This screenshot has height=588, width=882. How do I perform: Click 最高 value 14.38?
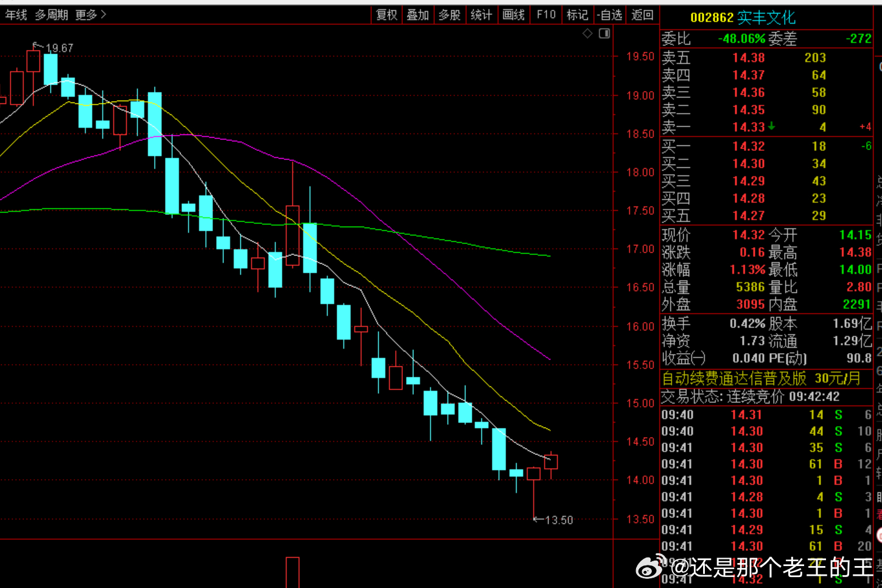(855, 252)
